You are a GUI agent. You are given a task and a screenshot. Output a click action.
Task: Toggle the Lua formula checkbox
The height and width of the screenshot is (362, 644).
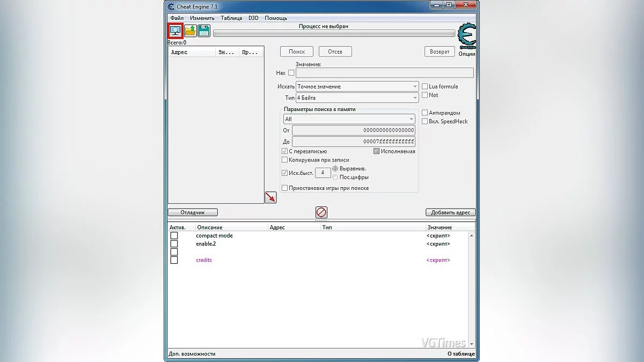[x=425, y=86]
